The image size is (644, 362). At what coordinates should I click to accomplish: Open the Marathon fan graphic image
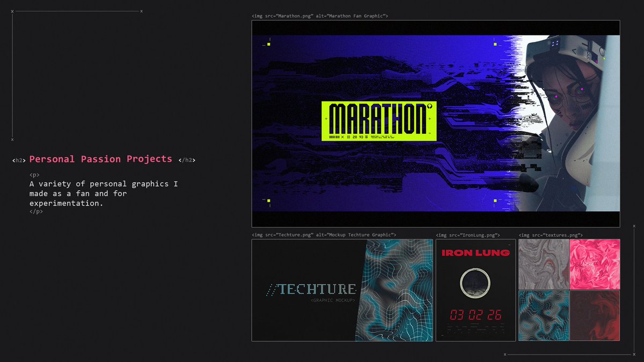coord(436,124)
